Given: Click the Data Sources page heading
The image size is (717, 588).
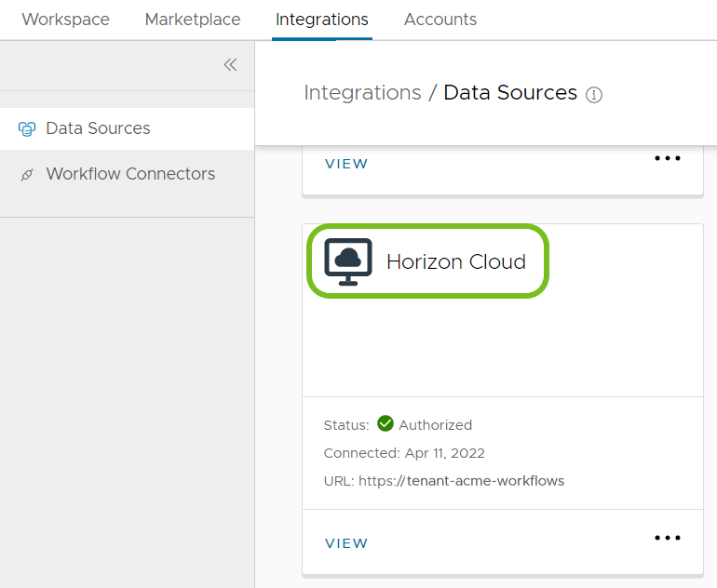Looking at the screenshot, I should 510,93.
